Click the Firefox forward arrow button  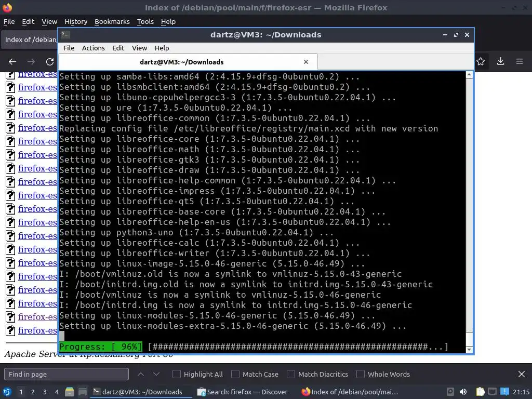coord(31,62)
